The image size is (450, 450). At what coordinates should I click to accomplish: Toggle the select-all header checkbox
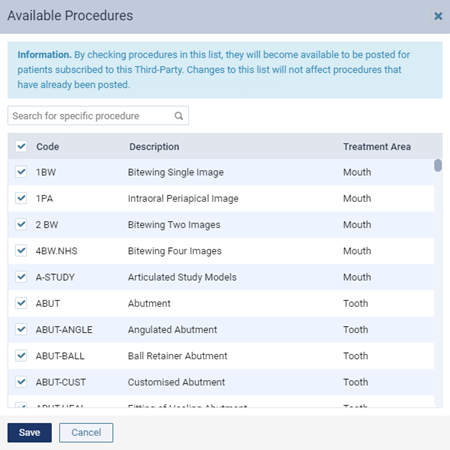[x=21, y=146]
